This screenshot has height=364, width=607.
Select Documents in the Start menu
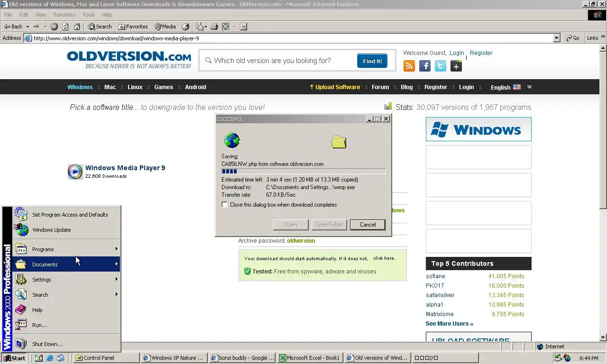coord(66,264)
